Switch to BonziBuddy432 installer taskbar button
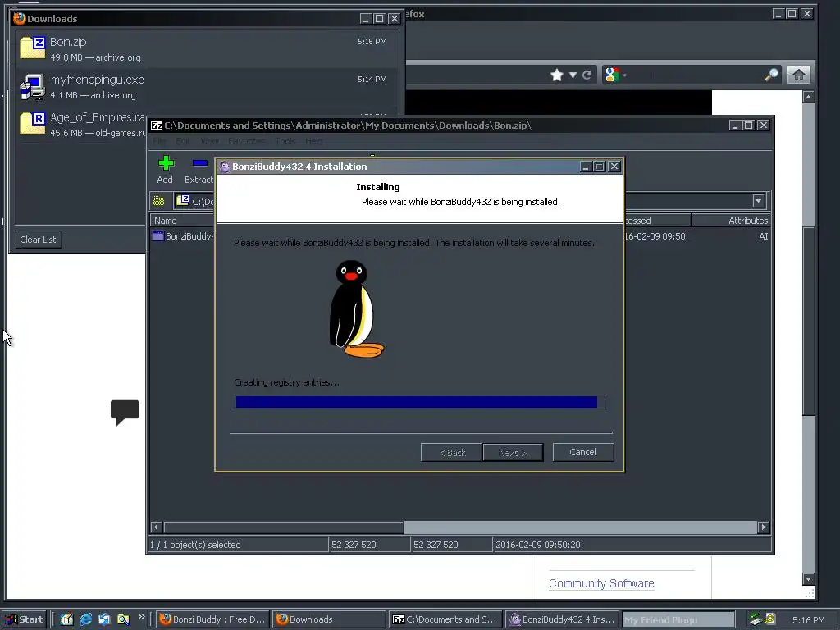Screen dimensions: 840x630 click(562, 619)
